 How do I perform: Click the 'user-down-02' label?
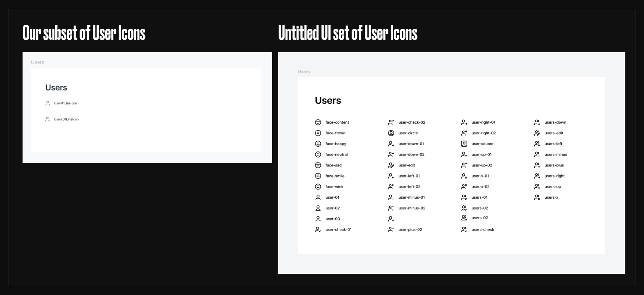coord(411,155)
